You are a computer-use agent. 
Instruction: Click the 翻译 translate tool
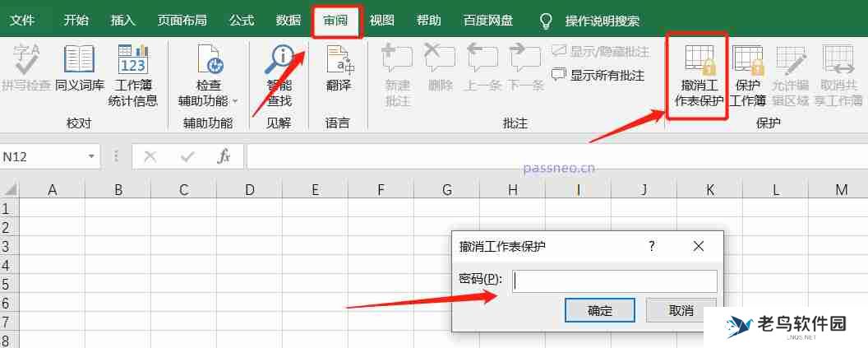point(338,67)
